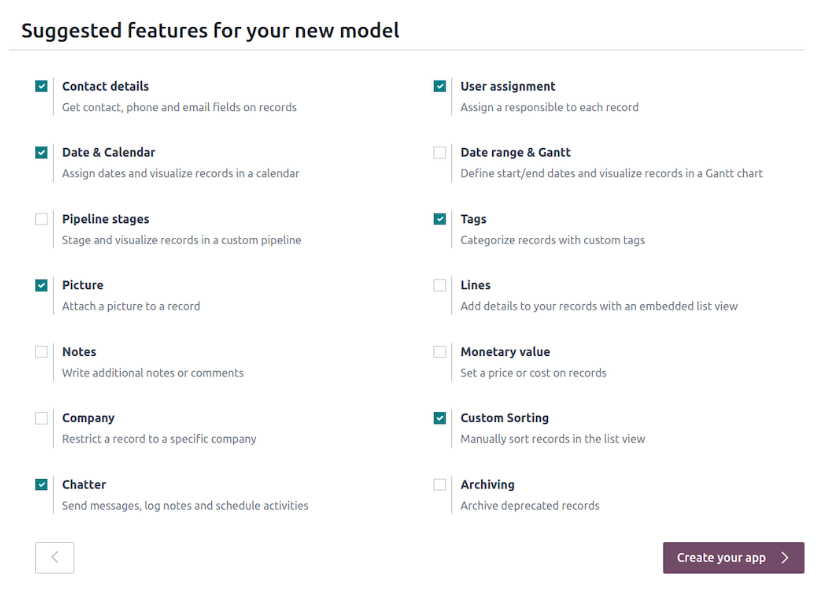
Task: Select the Pipeline stages label text
Action: (x=105, y=218)
